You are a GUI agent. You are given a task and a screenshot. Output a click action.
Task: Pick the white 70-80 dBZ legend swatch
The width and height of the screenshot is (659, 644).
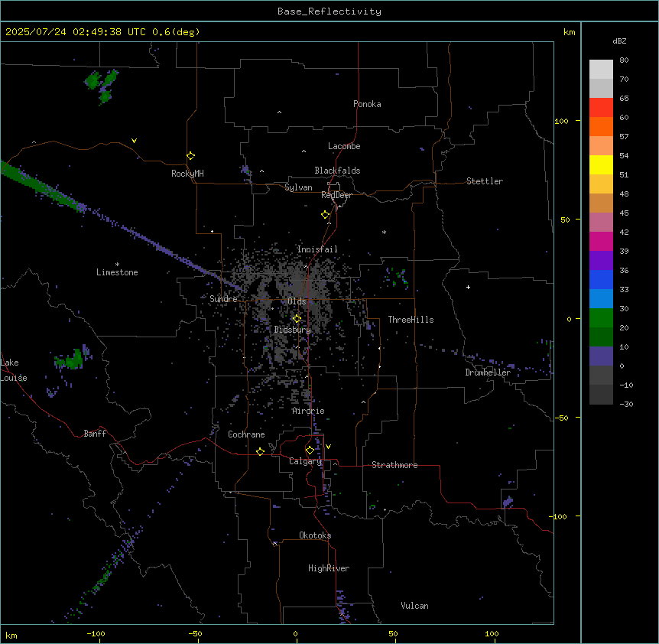pos(601,70)
